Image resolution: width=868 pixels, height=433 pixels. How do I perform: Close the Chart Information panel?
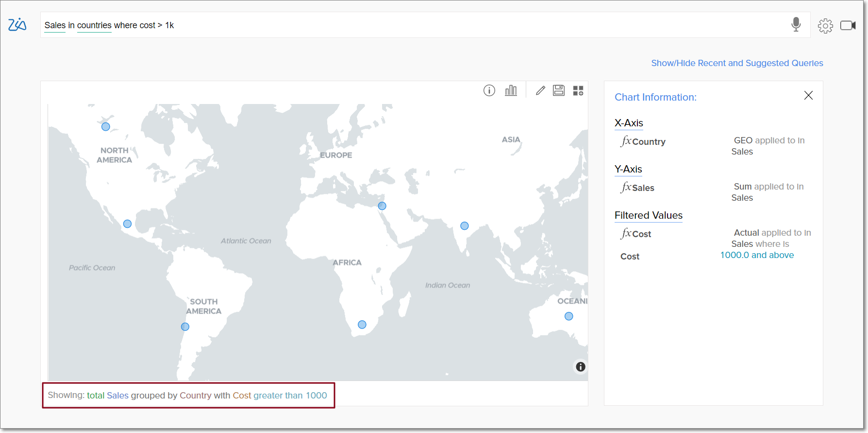[x=808, y=95]
